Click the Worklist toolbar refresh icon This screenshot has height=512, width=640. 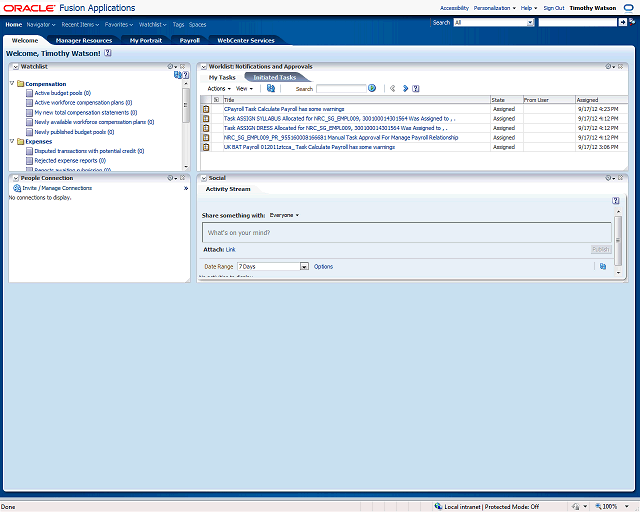point(271,88)
